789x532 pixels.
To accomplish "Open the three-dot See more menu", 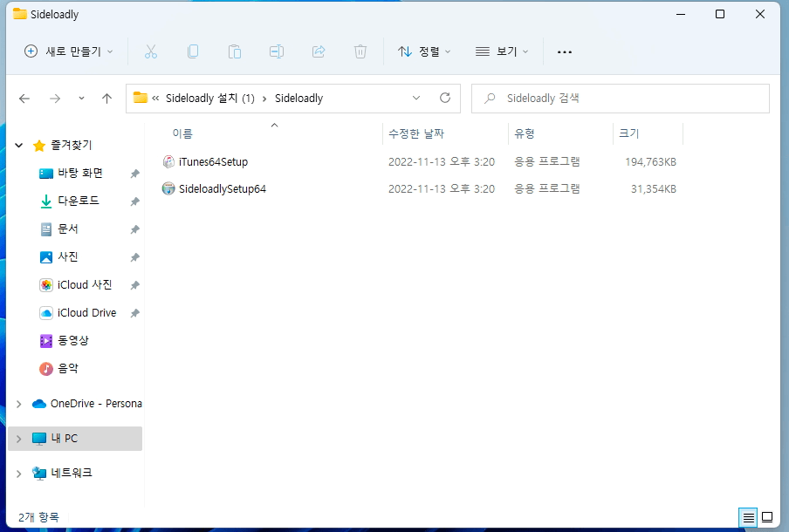I will (x=565, y=51).
